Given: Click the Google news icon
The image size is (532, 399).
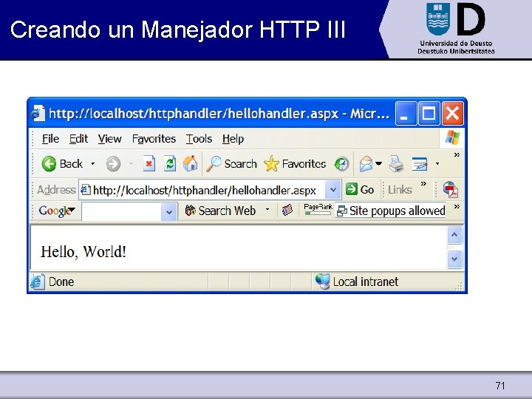Looking at the screenshot, I should [287, 211].
